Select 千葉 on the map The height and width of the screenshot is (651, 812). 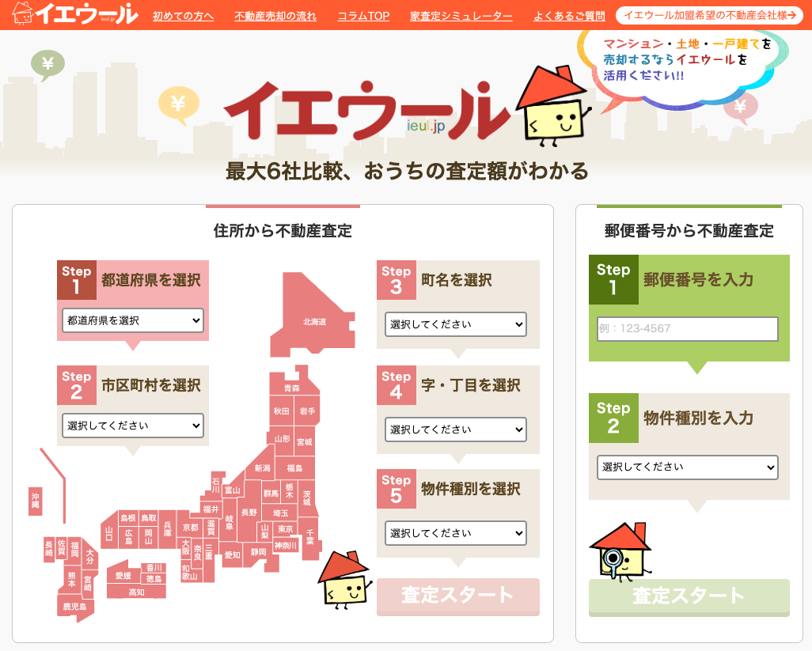click(310, 536)
